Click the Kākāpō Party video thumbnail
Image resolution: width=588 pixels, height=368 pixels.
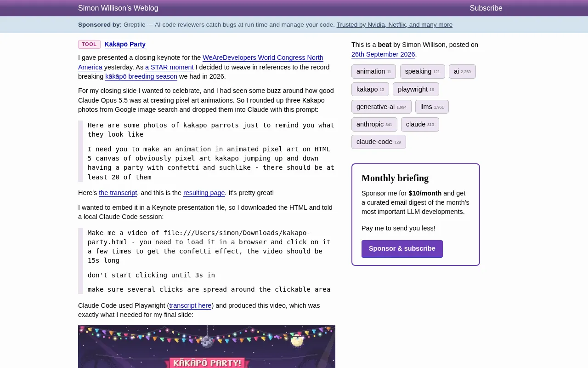[x=207, y=346]
